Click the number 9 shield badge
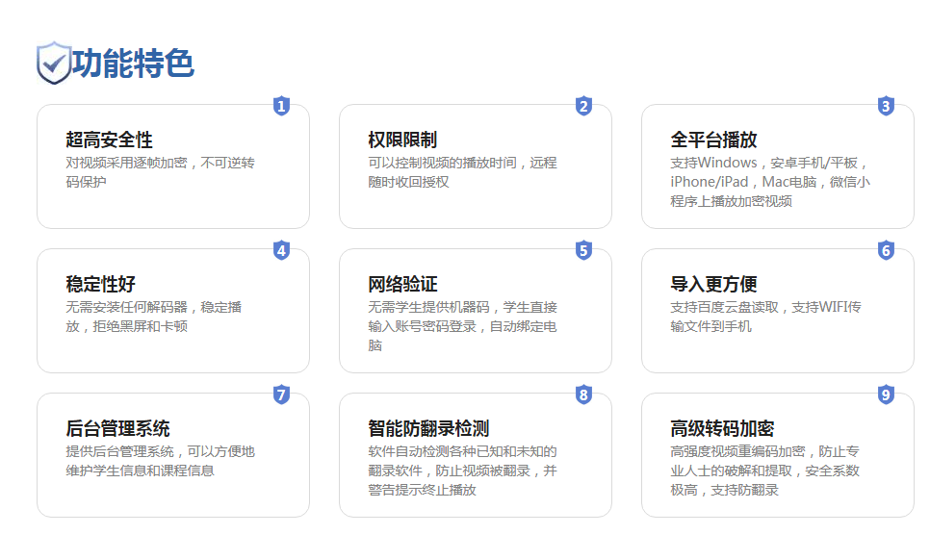 [886, 395]
